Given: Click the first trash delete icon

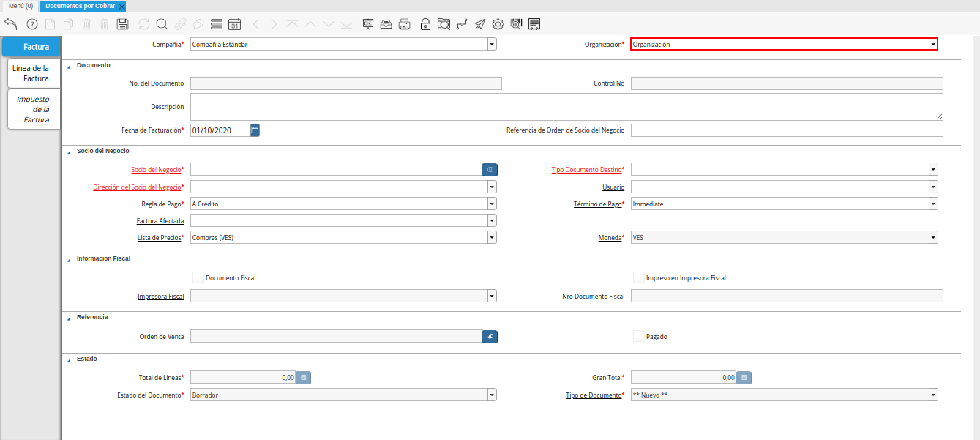Looking at the screenshot, I should (86, 24).
